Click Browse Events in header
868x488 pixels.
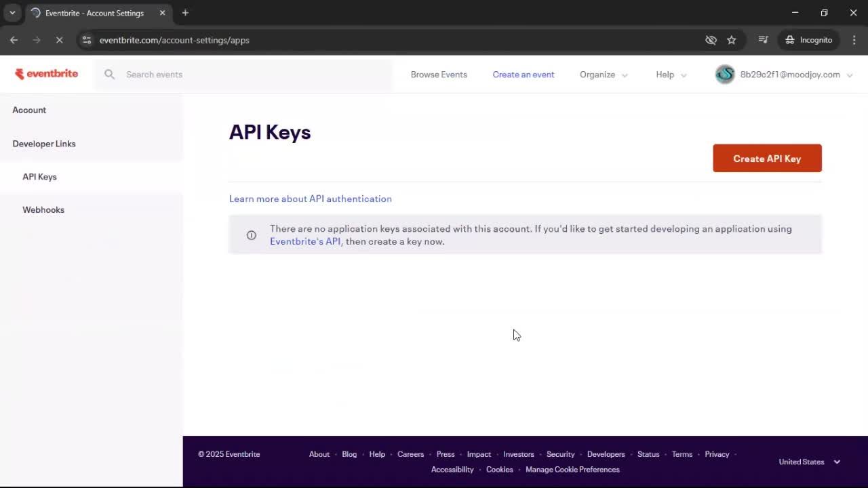[439, 75]
